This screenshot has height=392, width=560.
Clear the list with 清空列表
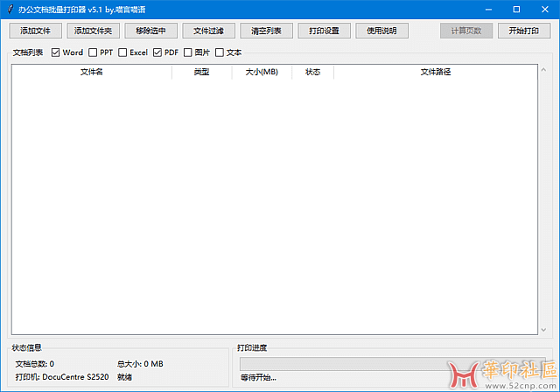(266, 31)
